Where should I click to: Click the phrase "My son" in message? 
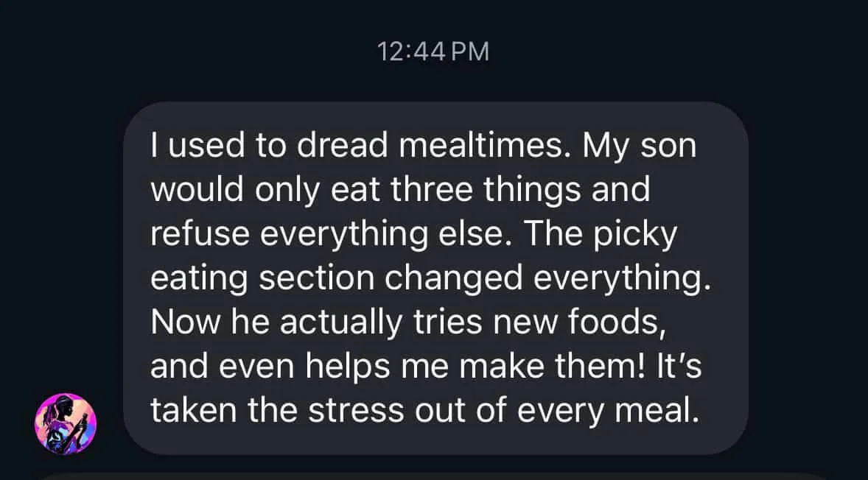(639, 147)
